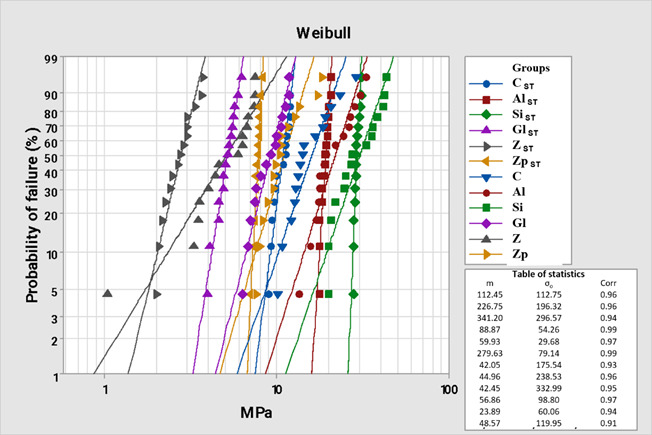Click the green diamond Si ST legend marker
652x435 pixels.
point(486,115)
